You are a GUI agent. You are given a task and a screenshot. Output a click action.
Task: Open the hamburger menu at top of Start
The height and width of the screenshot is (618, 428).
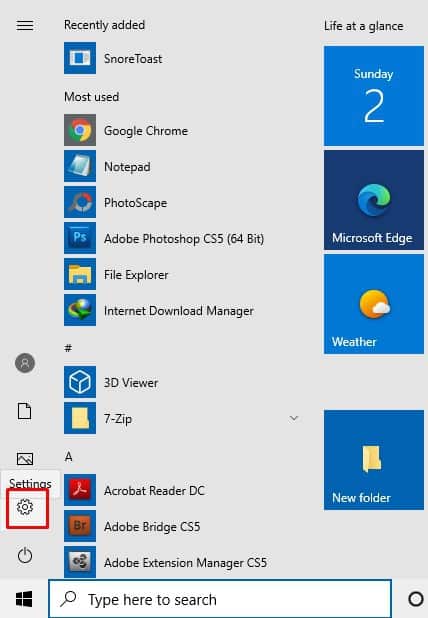[25, 26]
